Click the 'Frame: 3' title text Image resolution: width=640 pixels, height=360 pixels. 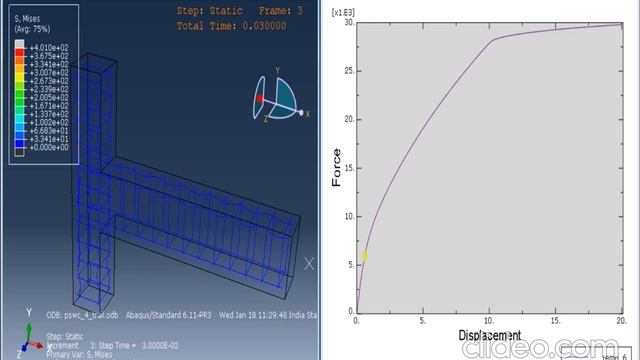[281, 11]
